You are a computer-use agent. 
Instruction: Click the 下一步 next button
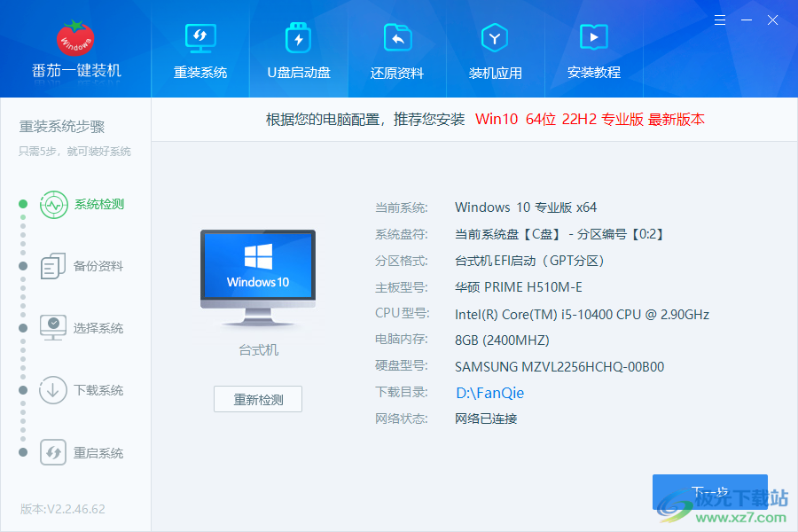[x=709, y=491]
